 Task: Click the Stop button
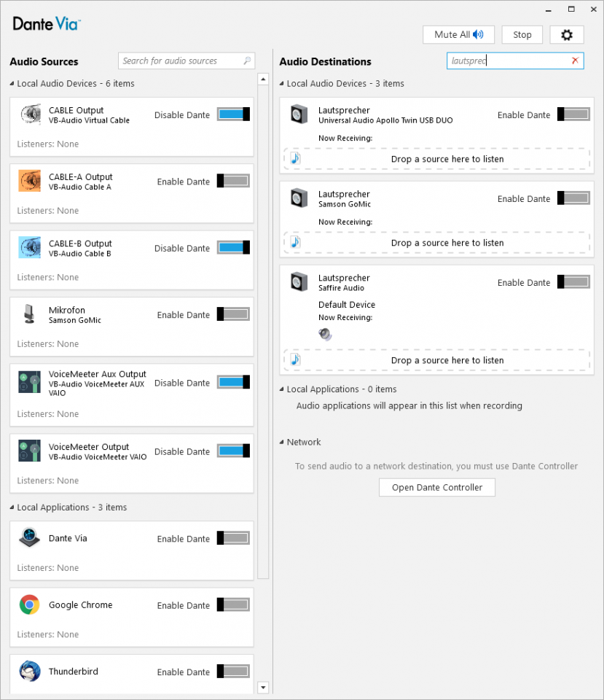522,35
